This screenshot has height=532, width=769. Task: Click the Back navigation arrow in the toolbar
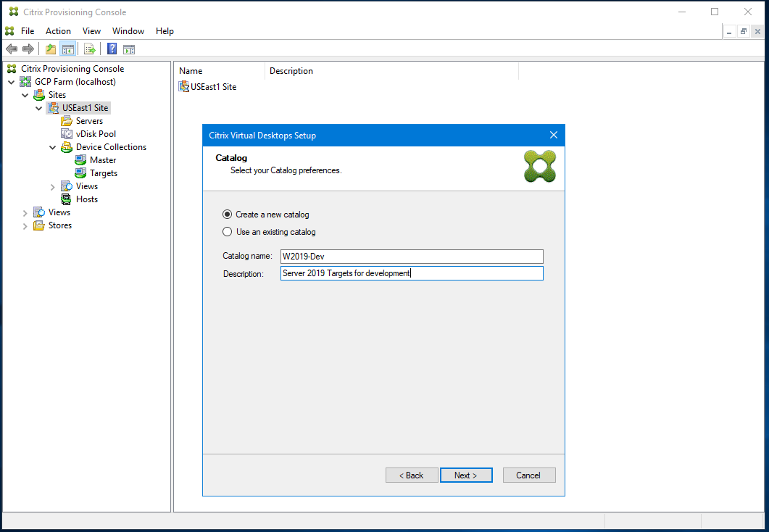12,49
